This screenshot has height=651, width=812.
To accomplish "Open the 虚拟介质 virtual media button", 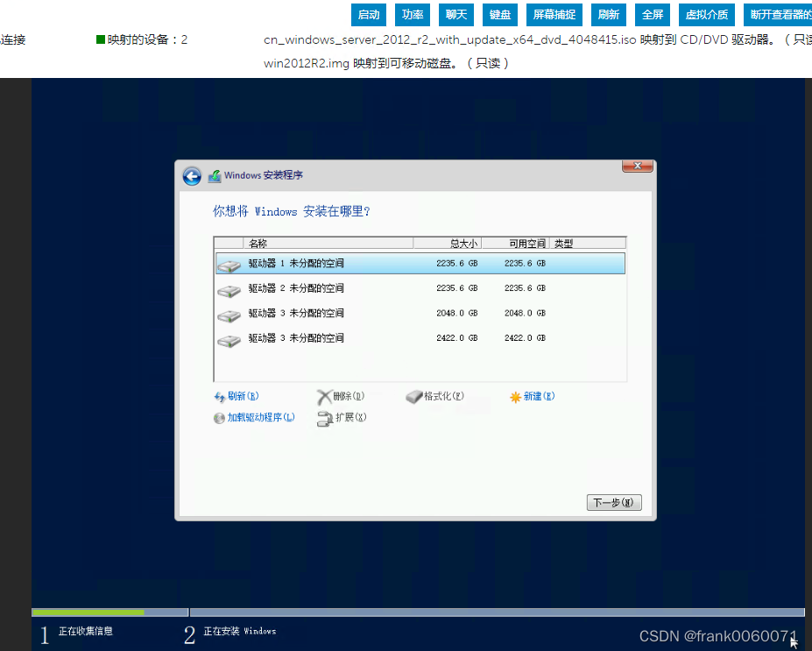I will click(x=707, y=15).
